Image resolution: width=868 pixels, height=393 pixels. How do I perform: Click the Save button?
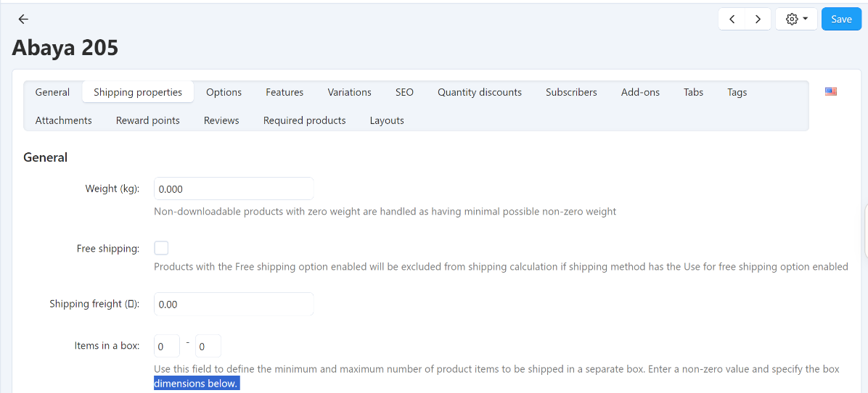(841, 20)
